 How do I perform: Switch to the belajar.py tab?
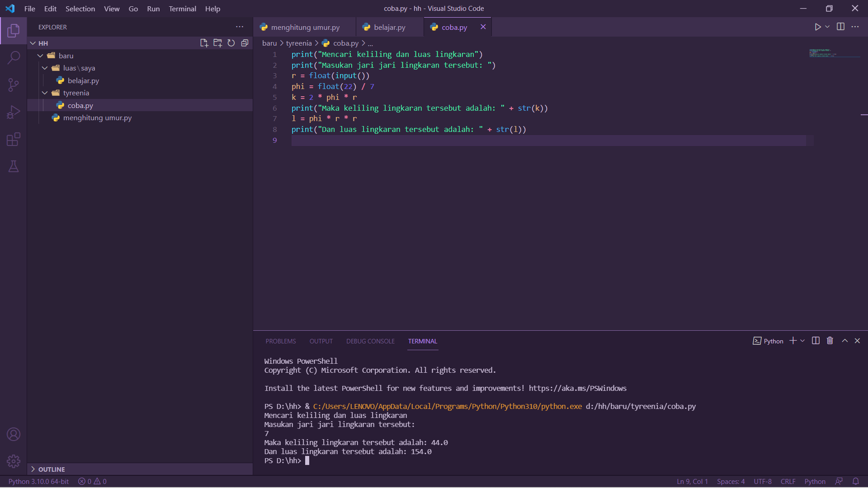coord(390,27)
